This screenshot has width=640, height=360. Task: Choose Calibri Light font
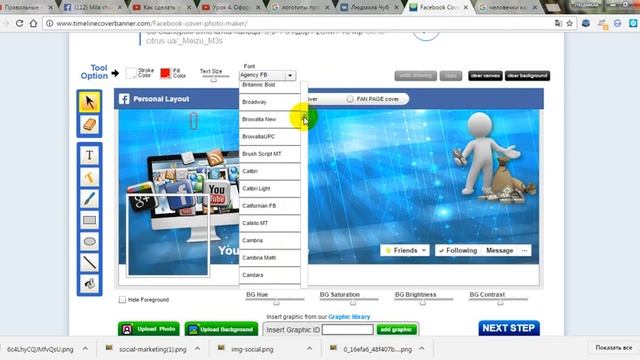[x=269, y=189]
